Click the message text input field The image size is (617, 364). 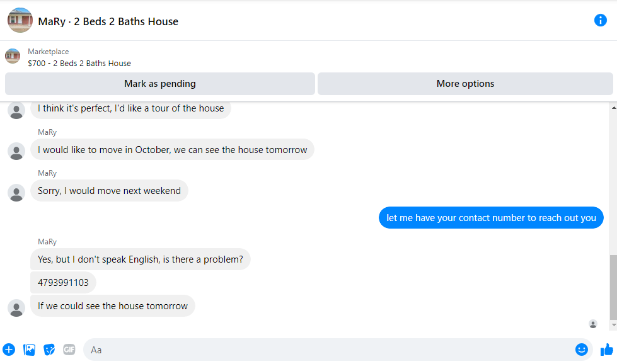[328, 350]
